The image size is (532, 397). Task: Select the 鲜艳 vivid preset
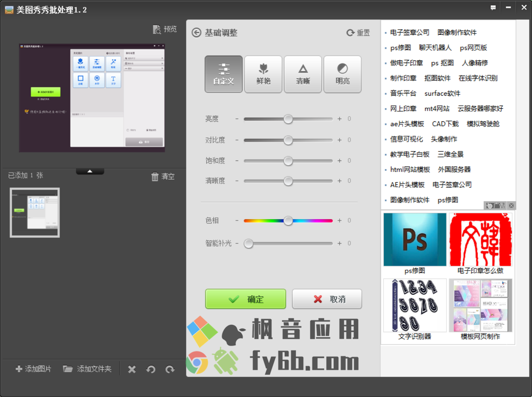[x=263, y=74]
